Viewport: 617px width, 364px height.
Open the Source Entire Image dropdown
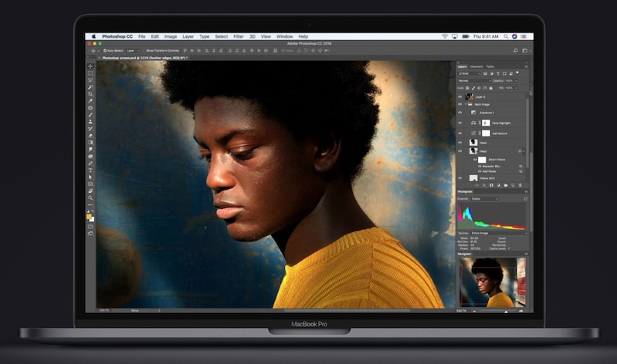click(499, 233)
